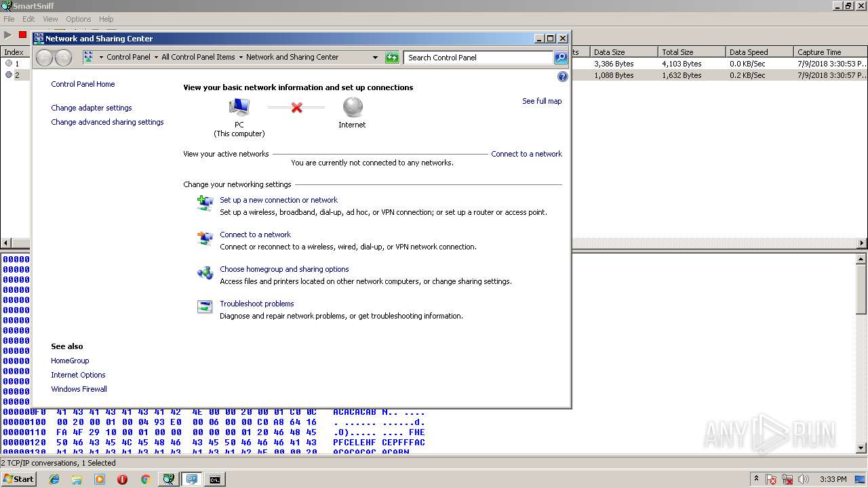Viewport: 868px width, 488px height.
Task: Expand dropdown arrow after All Control Panel Items
Action: 241,58
